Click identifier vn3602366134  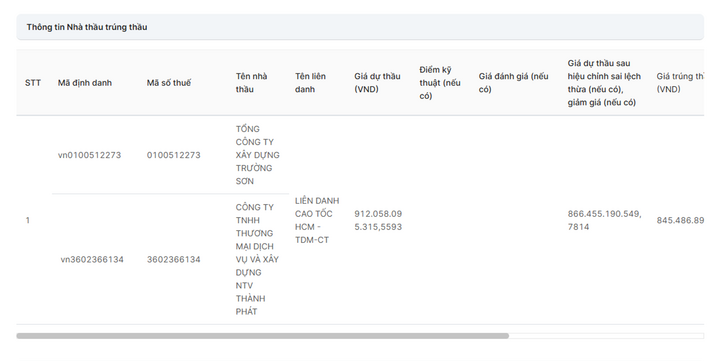[92, 259]
